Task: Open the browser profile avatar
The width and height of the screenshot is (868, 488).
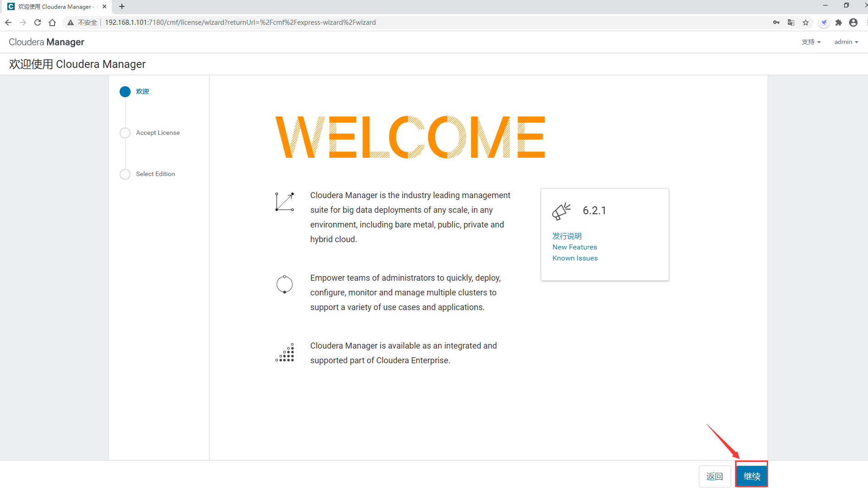Action: coord(853,22)
